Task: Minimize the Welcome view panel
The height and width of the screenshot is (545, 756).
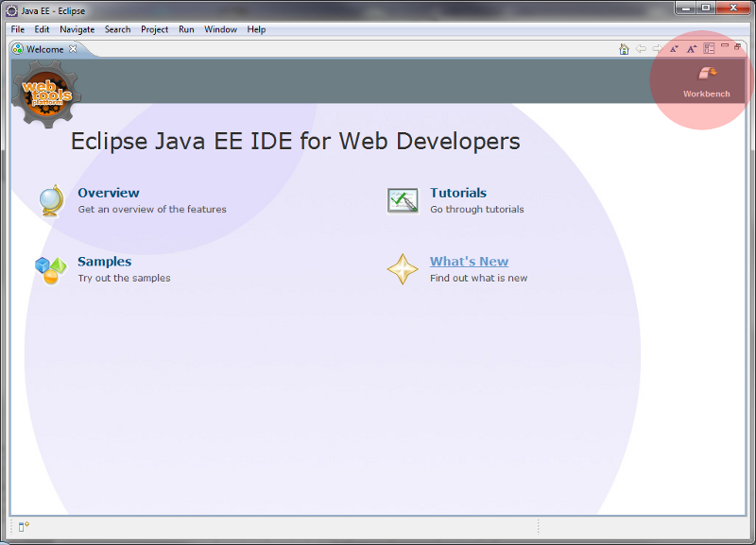Action: point(725,46)
